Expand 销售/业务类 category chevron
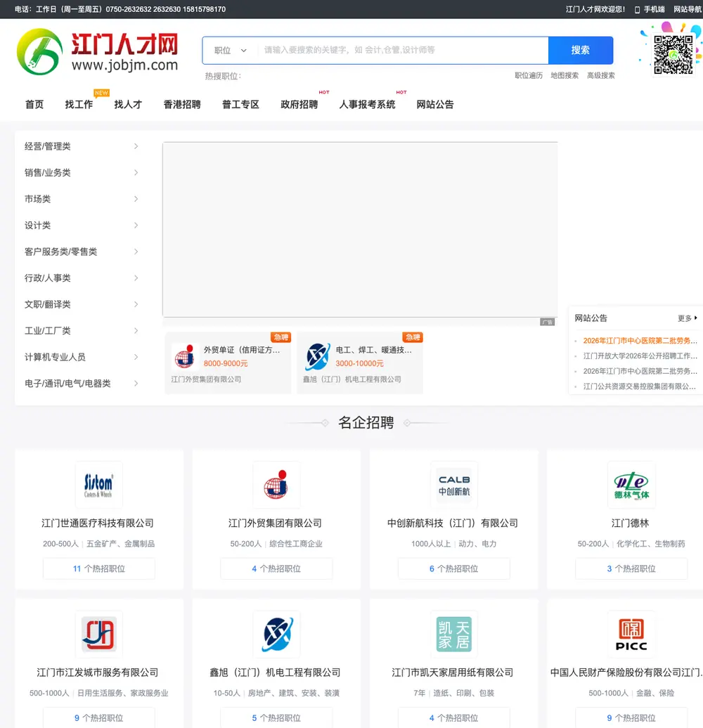703x728 pixels. [136, 173]
